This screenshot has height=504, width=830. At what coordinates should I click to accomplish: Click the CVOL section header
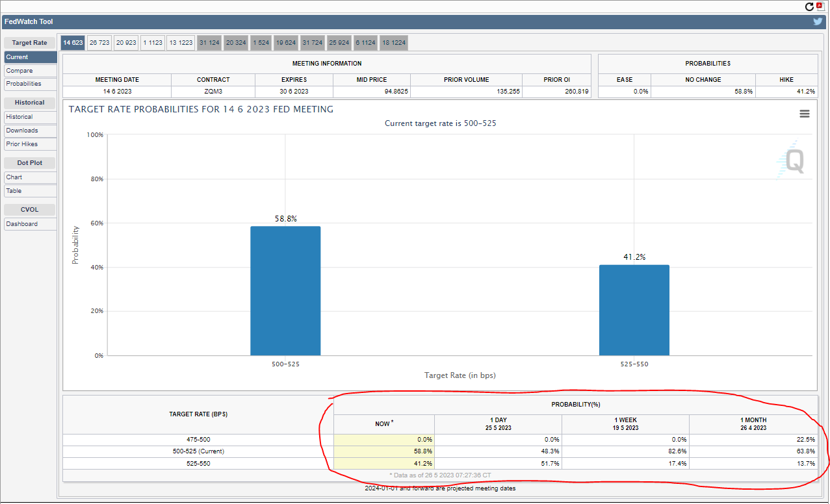click(30, 210)
